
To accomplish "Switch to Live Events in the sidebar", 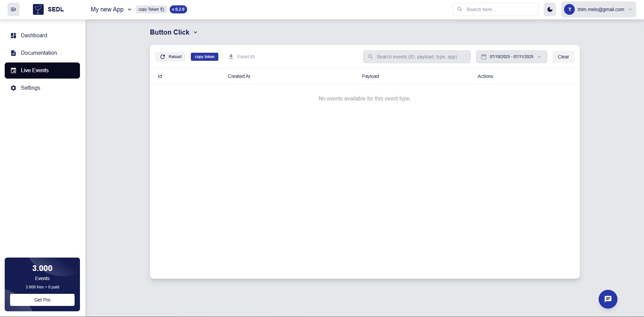I will 35,70.
